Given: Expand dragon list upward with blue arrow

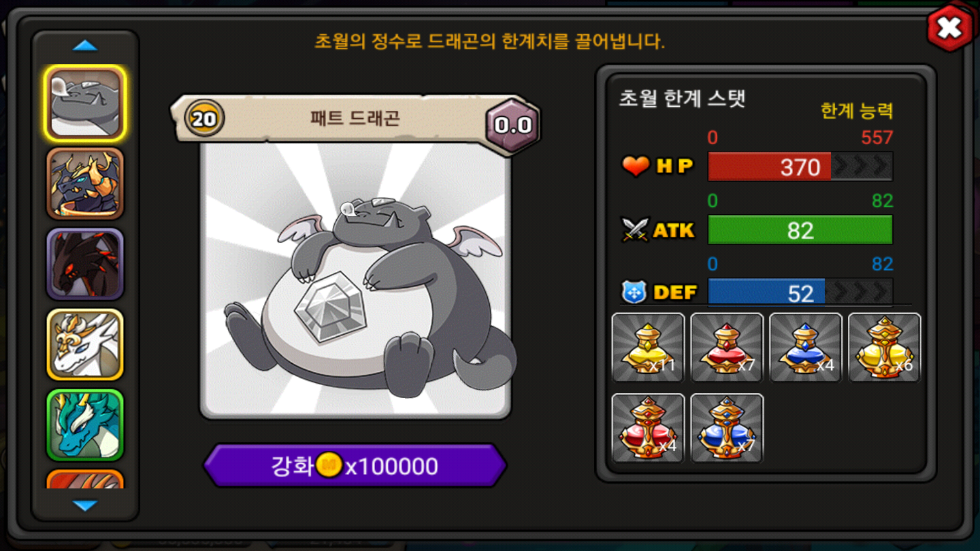Looking at the screenshot, I should pyautogui.click(x=85, y=46).
